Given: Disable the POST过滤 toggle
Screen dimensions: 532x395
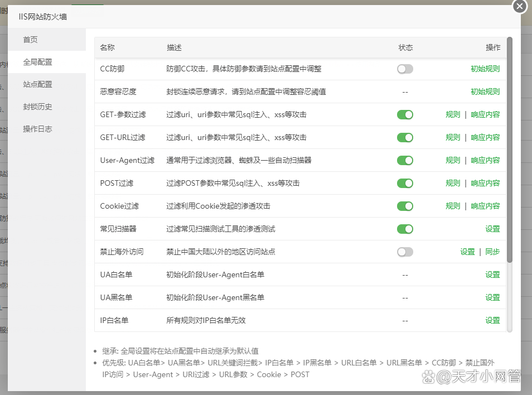Looking at the screenshot, I should tap(405, 183).
